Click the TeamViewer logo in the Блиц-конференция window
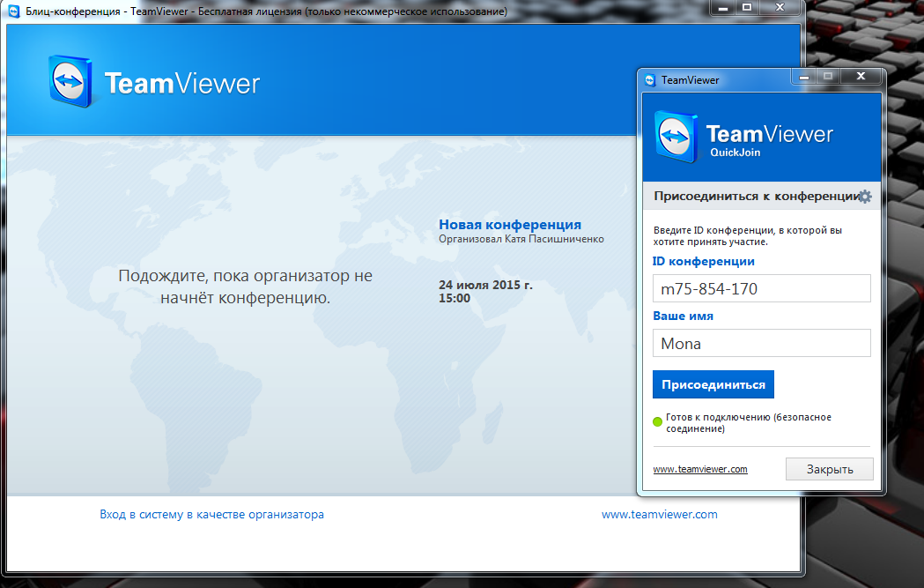Image resolution: width=924 pixels, height=588 pixels. click(154, 82)
